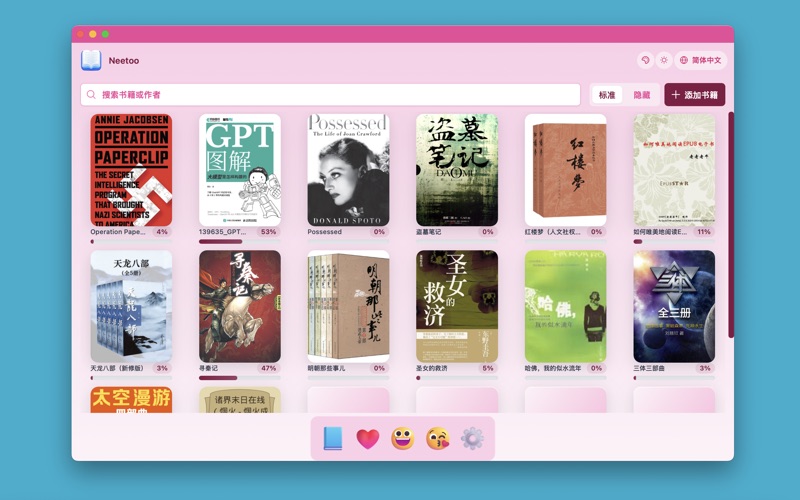Open the gear settings dock icon
The width and height of the screenshot is (800, 500).
[472, 439]
